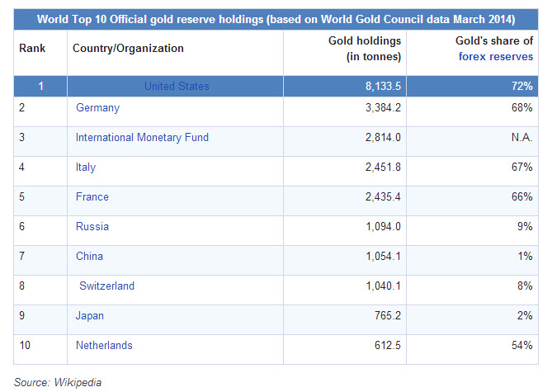The image size is (552, 392).
Task: Follow the forex reserves header link
Action: pyautogui.click(x=496, y=56)
